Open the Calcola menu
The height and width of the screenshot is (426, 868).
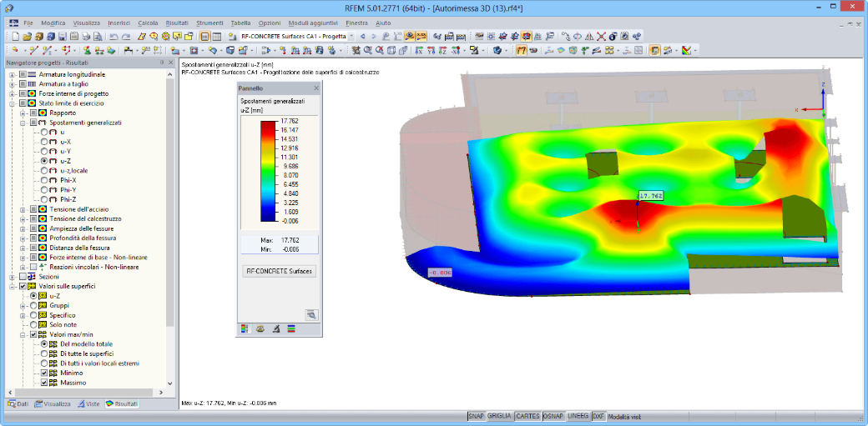[148, 23]
